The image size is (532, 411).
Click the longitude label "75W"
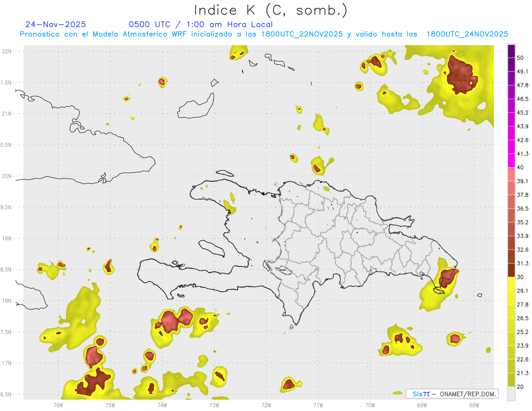tap(110, 405)
